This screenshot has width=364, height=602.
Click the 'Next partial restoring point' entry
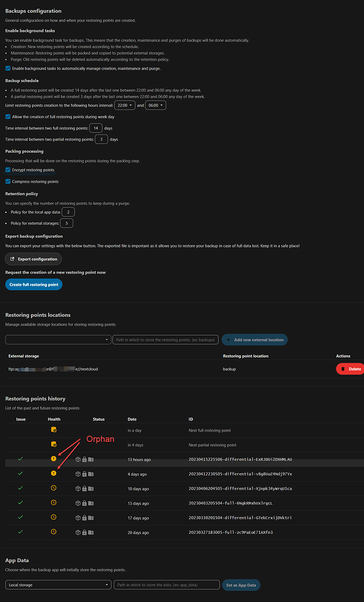212,444
